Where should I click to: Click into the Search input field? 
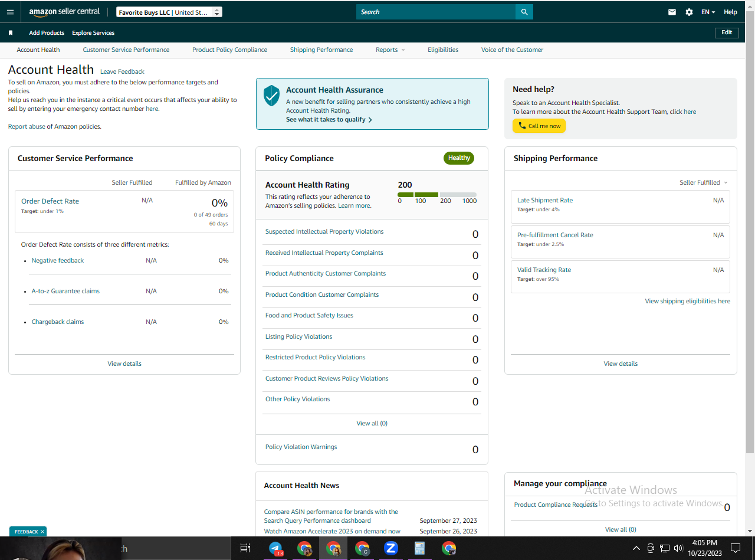click(436, 12)
